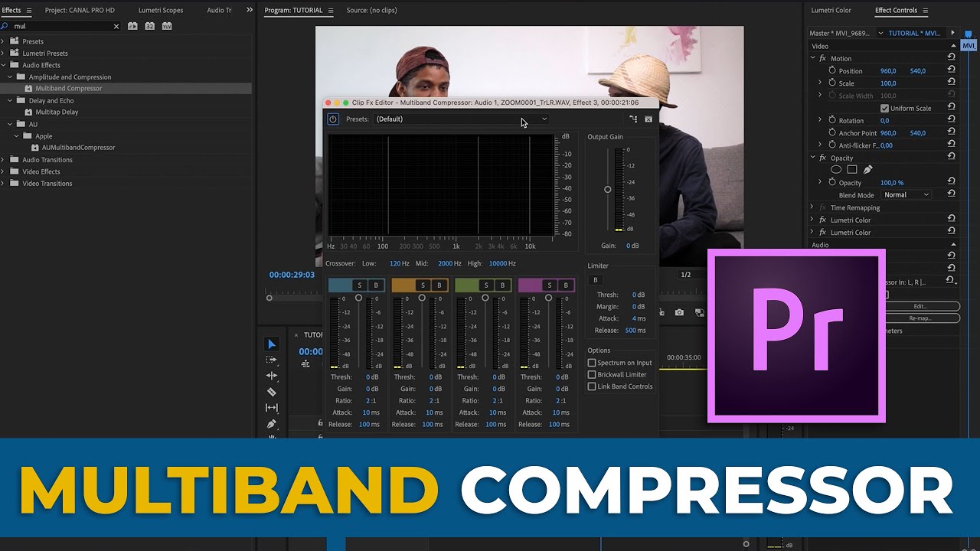Switch to the Lumetri Color tab
Viewport: 980px width, 551px height.
pyautogui.click(x=831, y=10)
